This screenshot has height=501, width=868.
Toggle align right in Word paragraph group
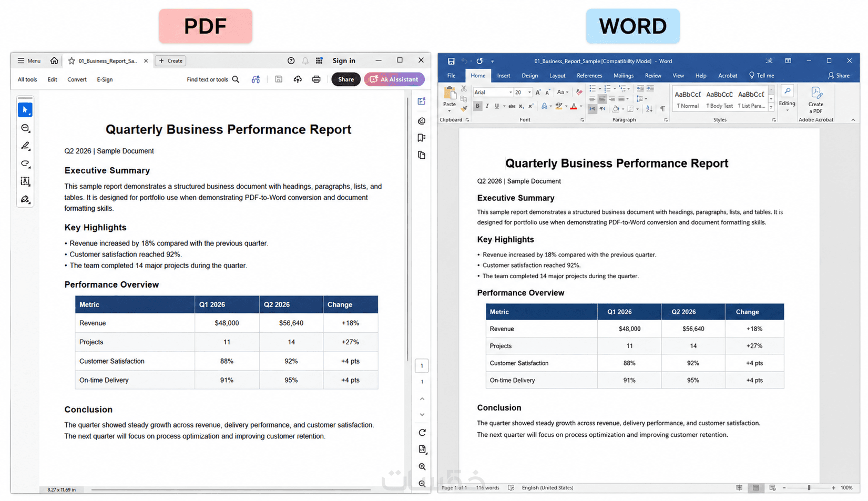pos(612,99)
